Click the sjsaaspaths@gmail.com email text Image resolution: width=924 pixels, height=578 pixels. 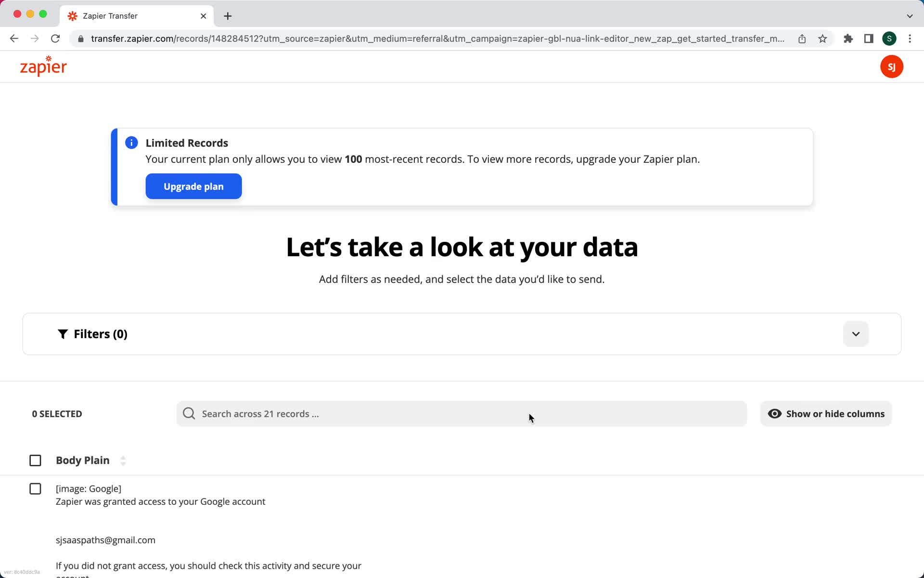tap(105, 539)
